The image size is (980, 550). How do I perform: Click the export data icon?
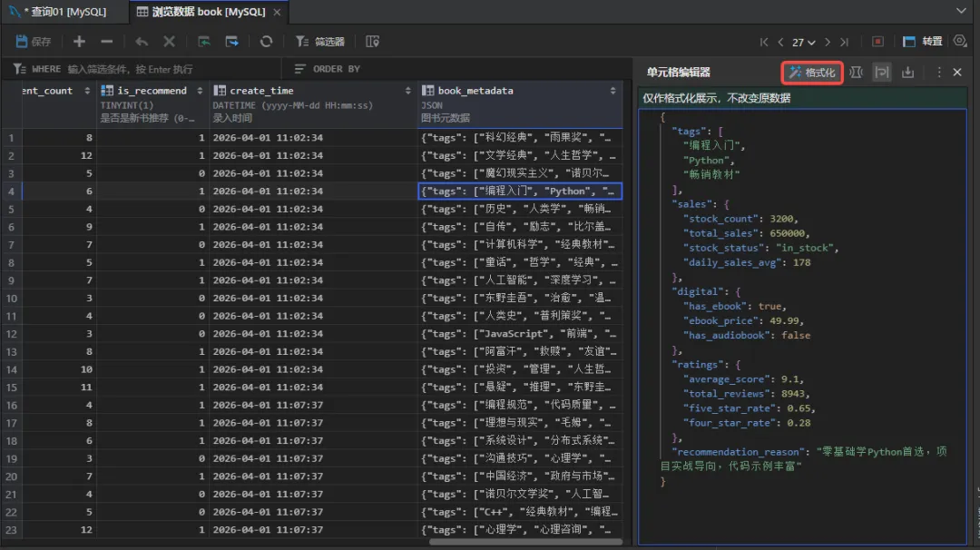[x=232, y=41]
